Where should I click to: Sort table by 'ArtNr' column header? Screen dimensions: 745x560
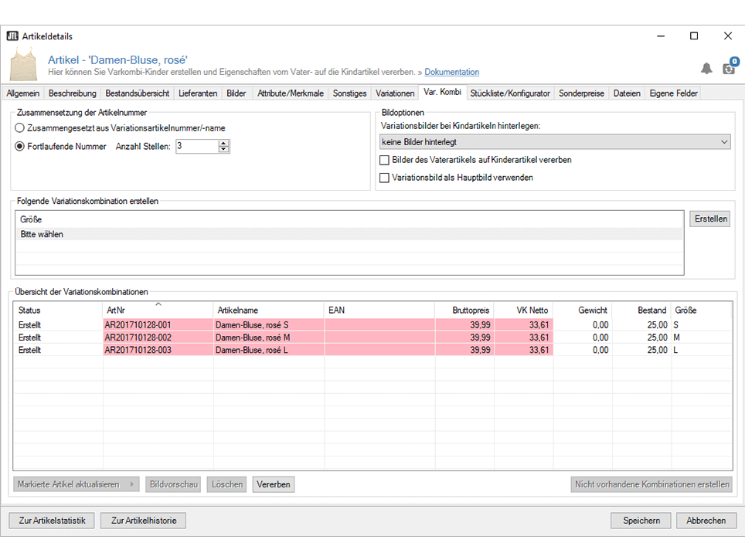click(x=158, y=310)
